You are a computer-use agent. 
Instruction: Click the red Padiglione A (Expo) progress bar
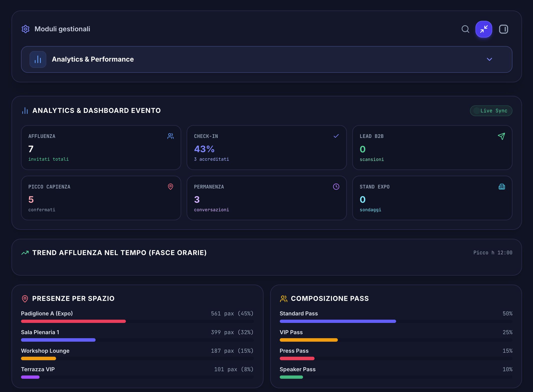click(73, 321)
